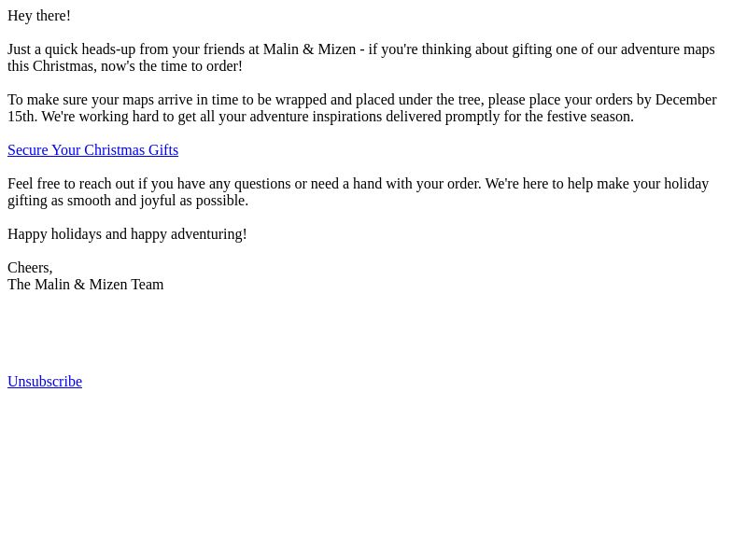Click the paragraph starting 'Just a quick heads-up'
Screen dimensions: 747x560
click(x=361, y=58)
